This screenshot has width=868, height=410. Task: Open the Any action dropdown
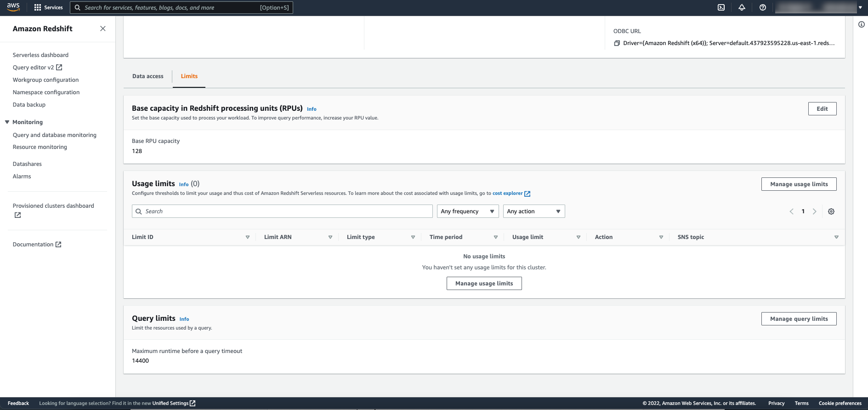[x=534, y=211]
